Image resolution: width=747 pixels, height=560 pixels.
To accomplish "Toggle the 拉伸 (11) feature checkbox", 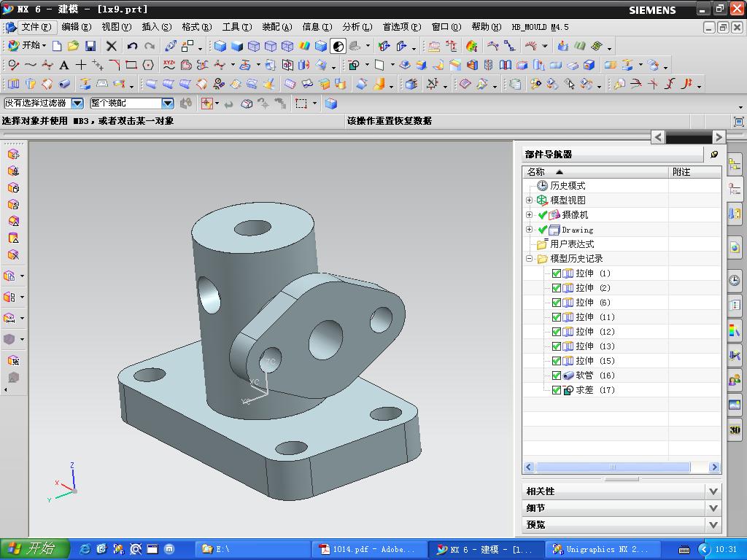I will coord(556,317).
